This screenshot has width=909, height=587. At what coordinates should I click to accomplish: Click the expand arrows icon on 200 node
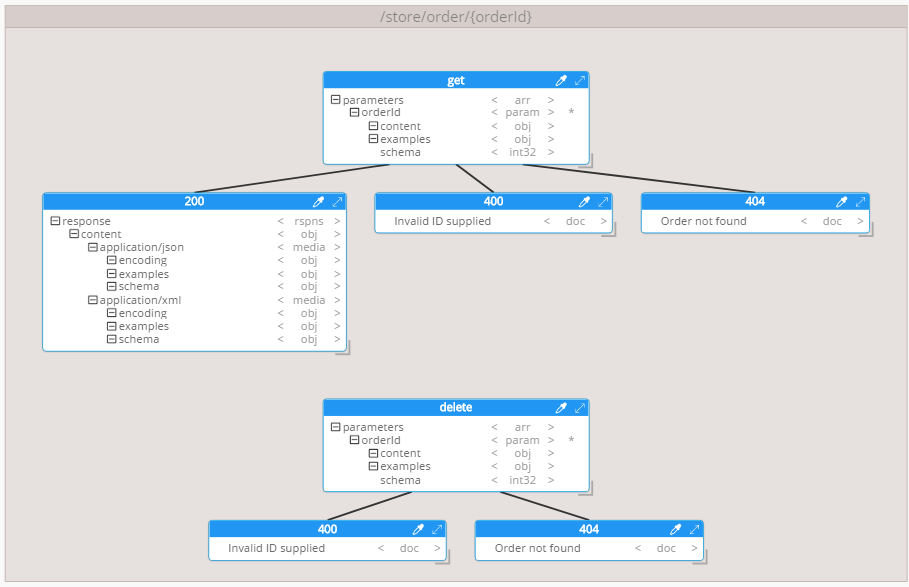pos(337,202)
